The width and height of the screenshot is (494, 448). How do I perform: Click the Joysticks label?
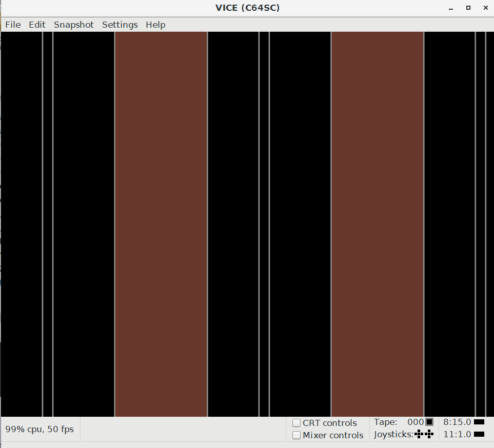(x=394, y=435)
